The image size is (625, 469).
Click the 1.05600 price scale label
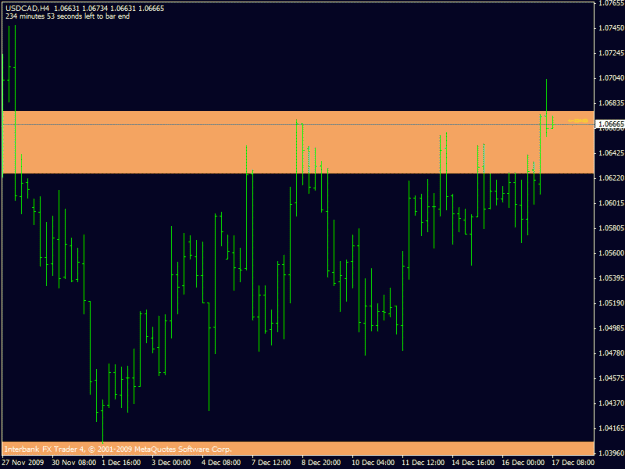click(611, 253)
